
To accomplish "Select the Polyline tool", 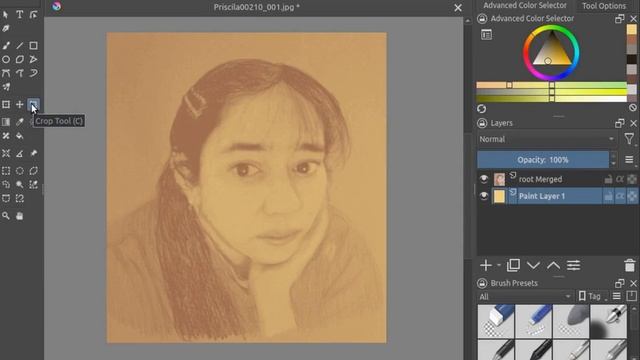I will [x=33, y=60].
